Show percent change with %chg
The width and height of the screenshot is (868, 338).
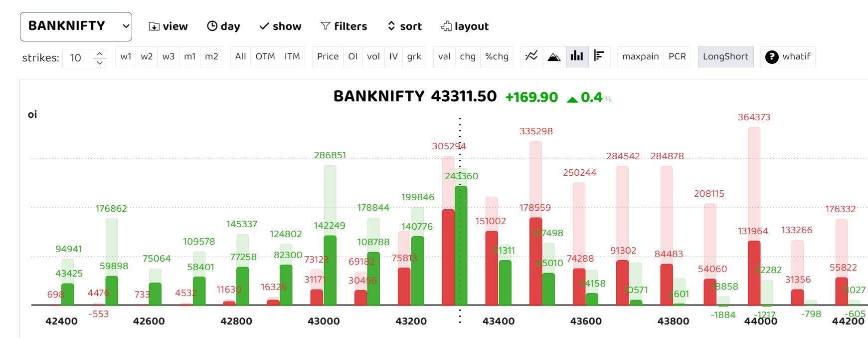point(497,56)
